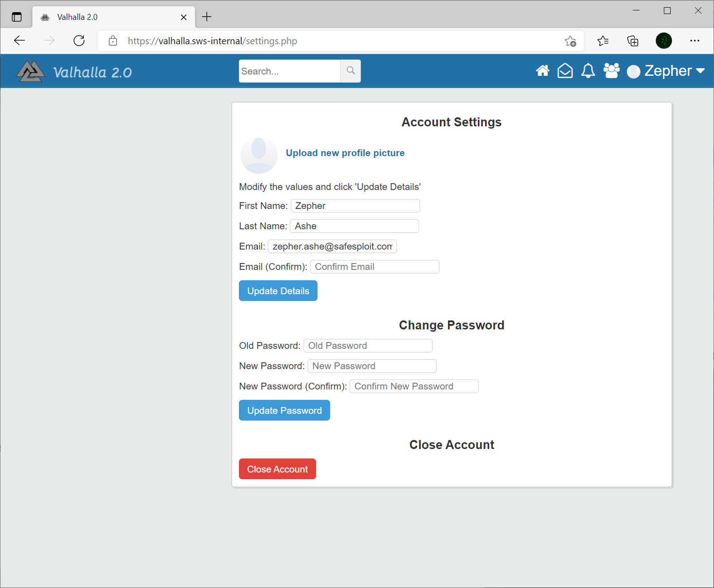The image size is (714, 588).
Task: Click the search magnifier button
Action: 350,71
